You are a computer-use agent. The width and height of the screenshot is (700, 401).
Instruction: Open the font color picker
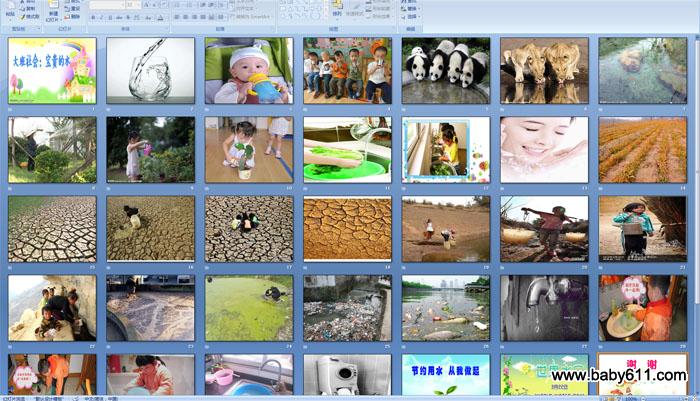[x=160, y=17]
